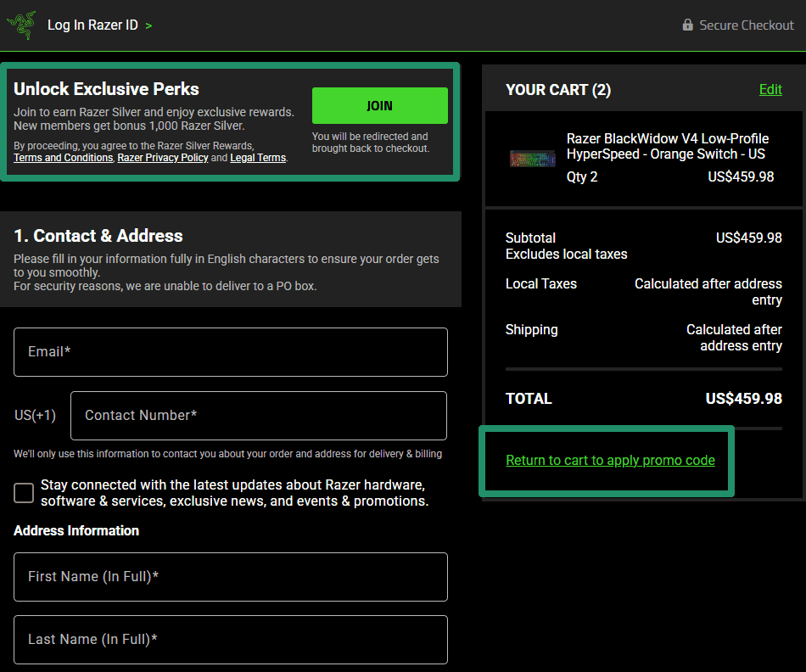This screenshot has width=806, height=672.
Task: Click the Qty 2 label
Action: tap(582, 176)
